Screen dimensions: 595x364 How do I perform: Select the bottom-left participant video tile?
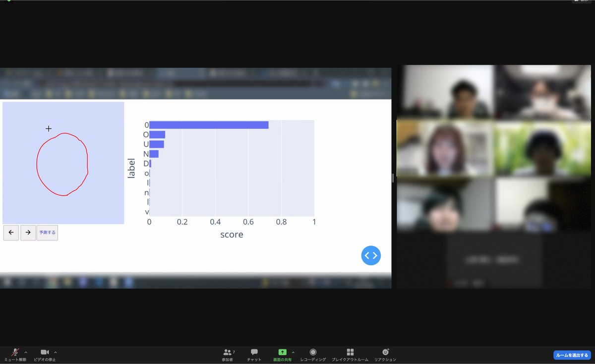445,204
